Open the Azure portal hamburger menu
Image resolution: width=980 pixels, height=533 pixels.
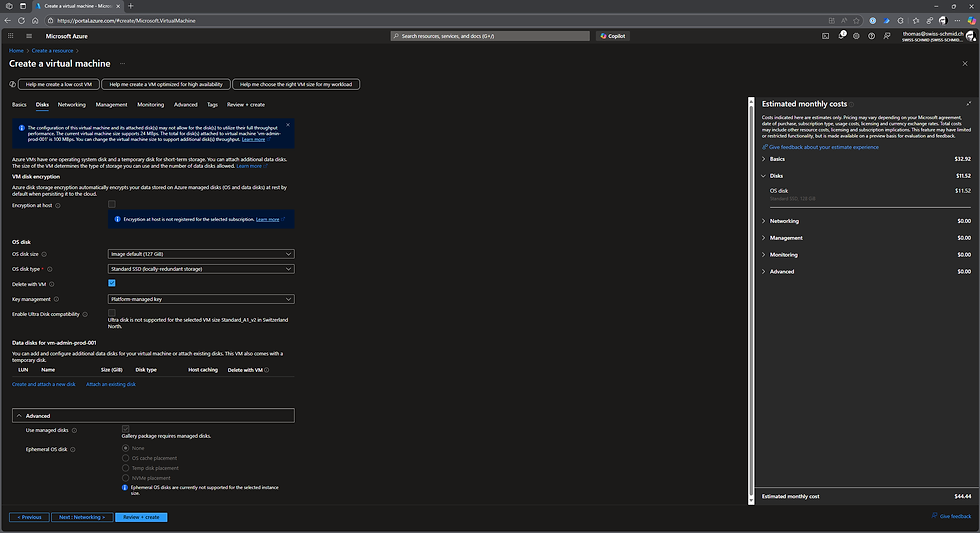(29, 36)
